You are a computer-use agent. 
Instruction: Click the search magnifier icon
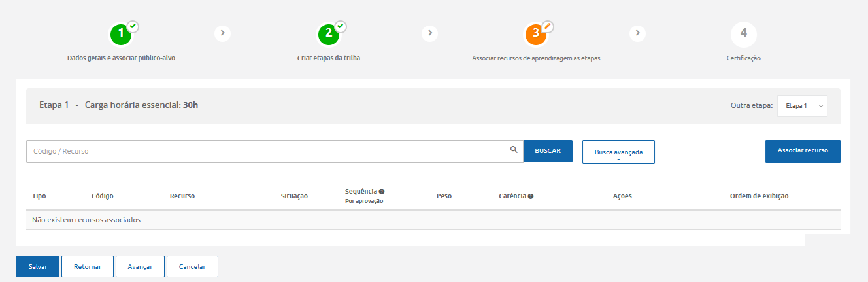[x=514, y=150]
